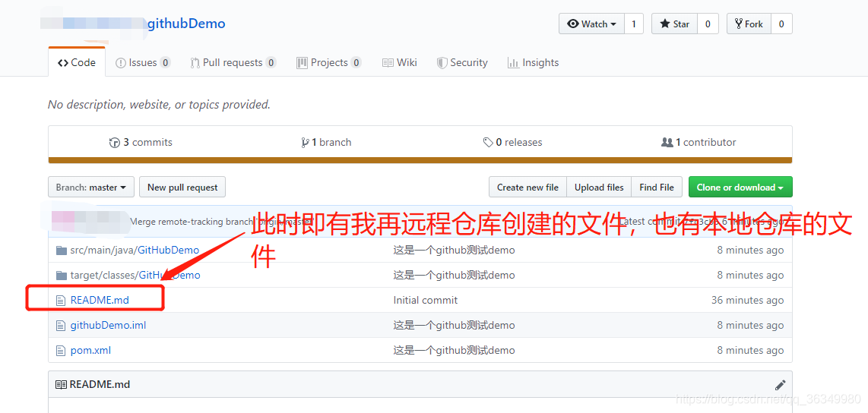Open pom.xml file
The height and width of the screenshot is (413, 868).
tap(90, 350)
